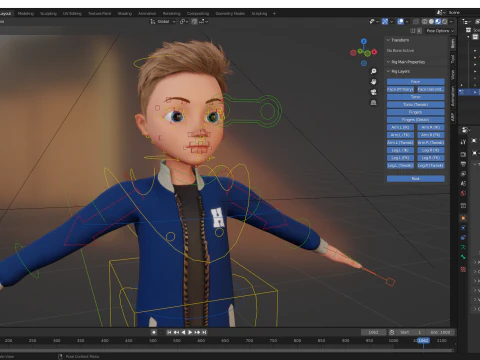
Task: Click the pan view hand icon
Action: coord(374,82)
